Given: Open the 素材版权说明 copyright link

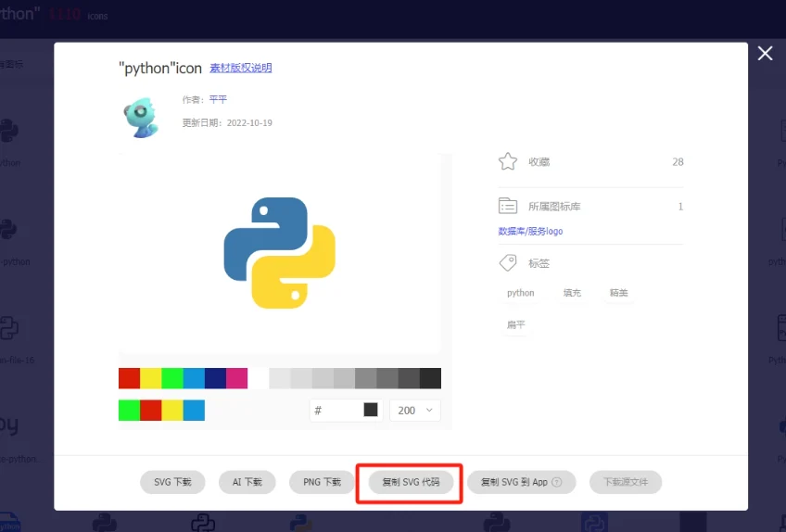Looking at the screenshot, I should click(240, 68).
